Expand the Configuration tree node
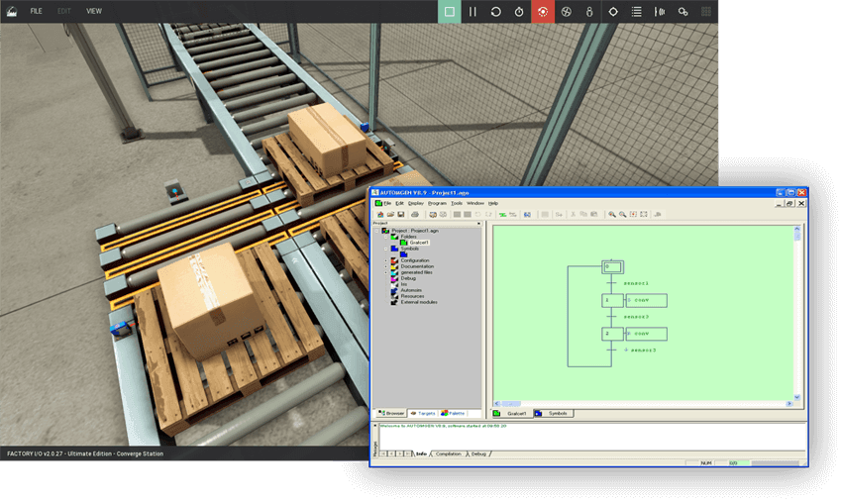This screenshot has width=842, height=504. click(385, 260)
